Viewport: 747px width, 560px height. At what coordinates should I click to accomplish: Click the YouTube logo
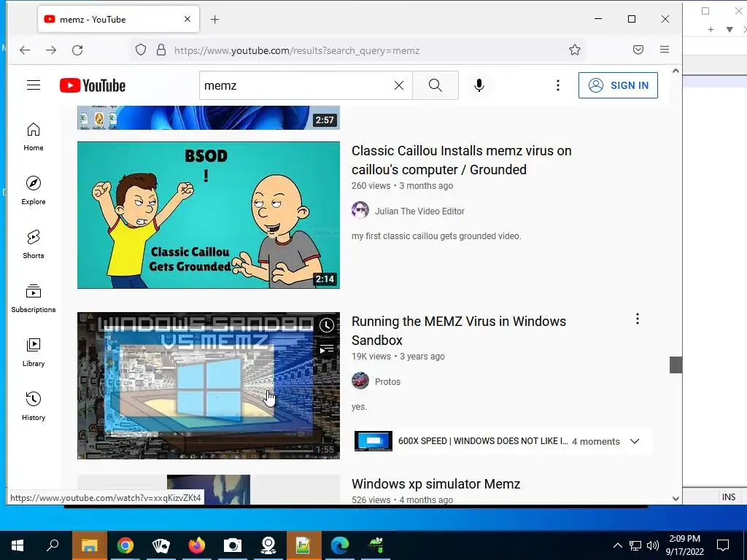93,86
